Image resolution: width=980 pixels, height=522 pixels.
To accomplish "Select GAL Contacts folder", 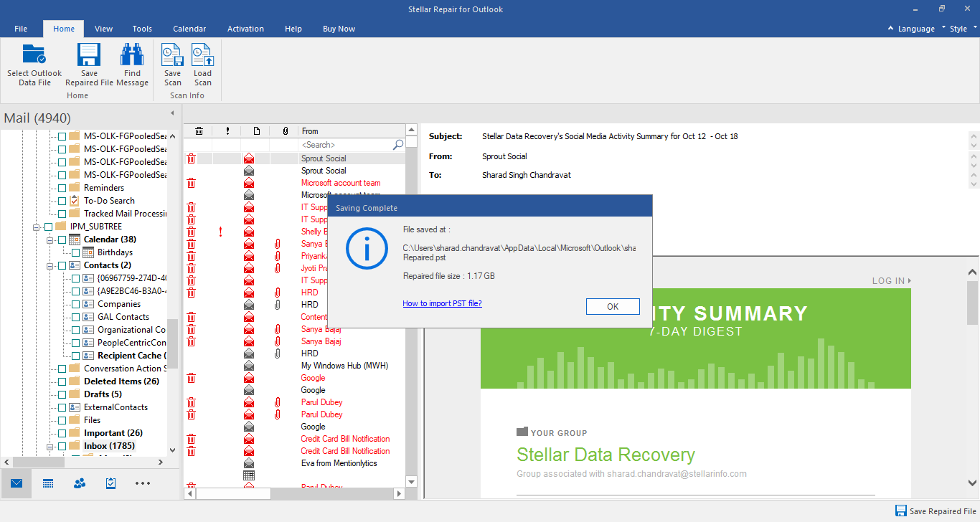I will [x=123, y=317].
